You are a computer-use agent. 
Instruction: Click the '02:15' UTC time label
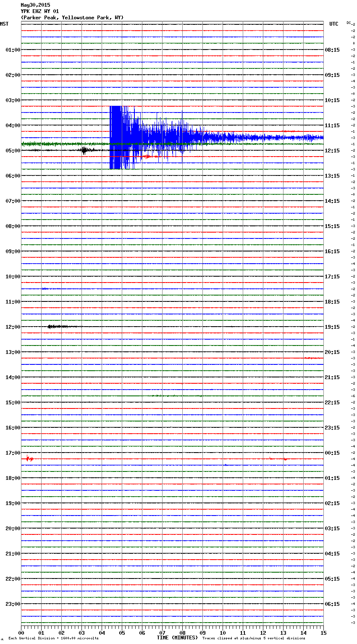click(x=332, y=503)
